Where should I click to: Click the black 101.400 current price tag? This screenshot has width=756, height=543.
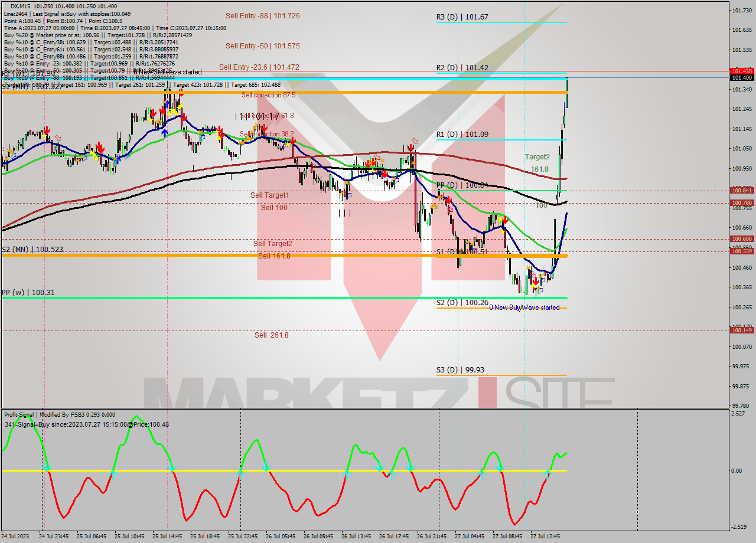[742, 77]
